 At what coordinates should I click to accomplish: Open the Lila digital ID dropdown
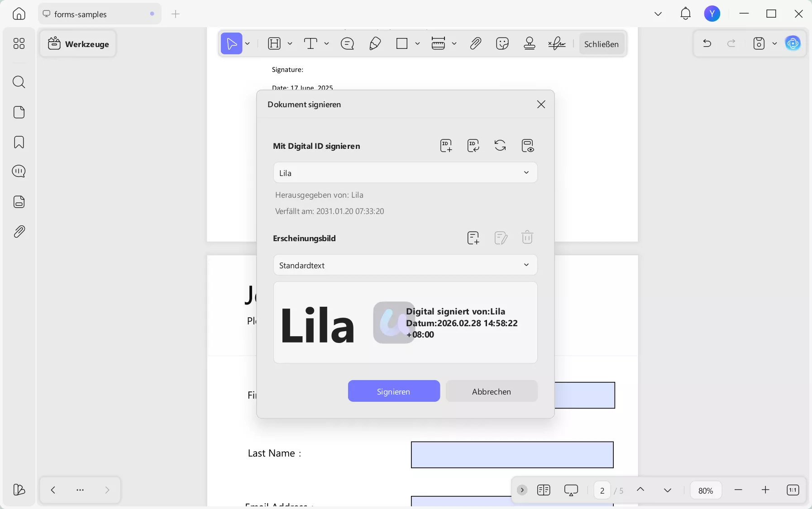click(525, 172)
